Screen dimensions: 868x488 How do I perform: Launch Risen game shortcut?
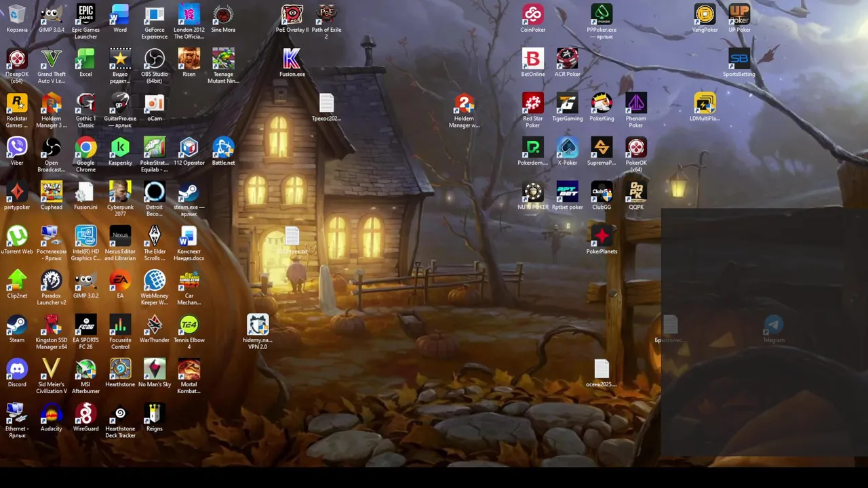coord(189,63)
